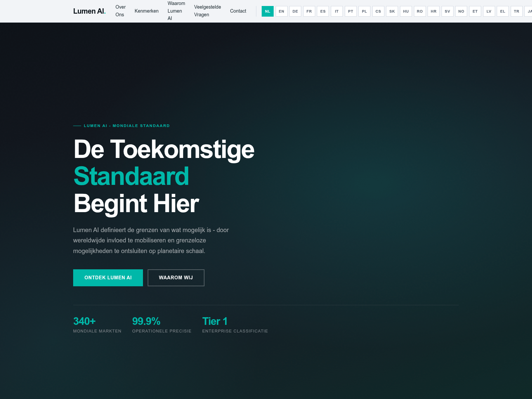
Task: Click the Tier 1 statistic value
Action: coord(215,321)
